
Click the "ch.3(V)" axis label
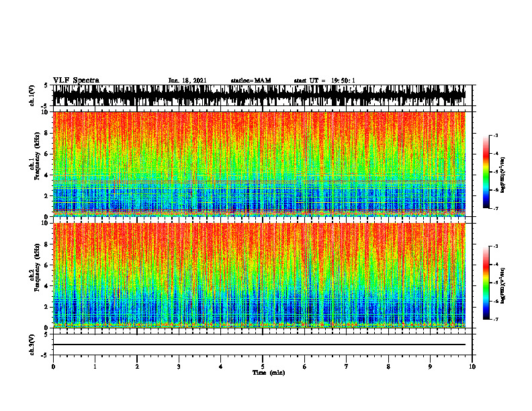[x=32, y=345]
